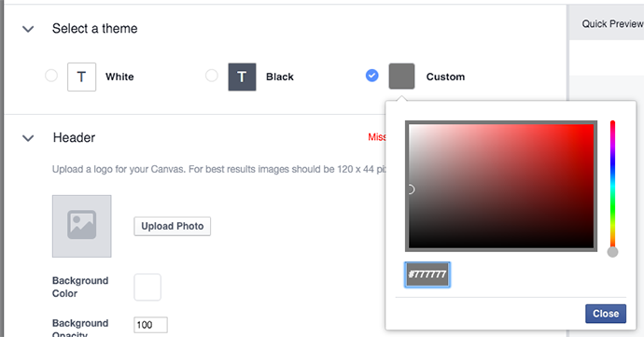Click the Background Opacity input field
Viewport: 644px width, 337px height.
[x=150, y=325]
